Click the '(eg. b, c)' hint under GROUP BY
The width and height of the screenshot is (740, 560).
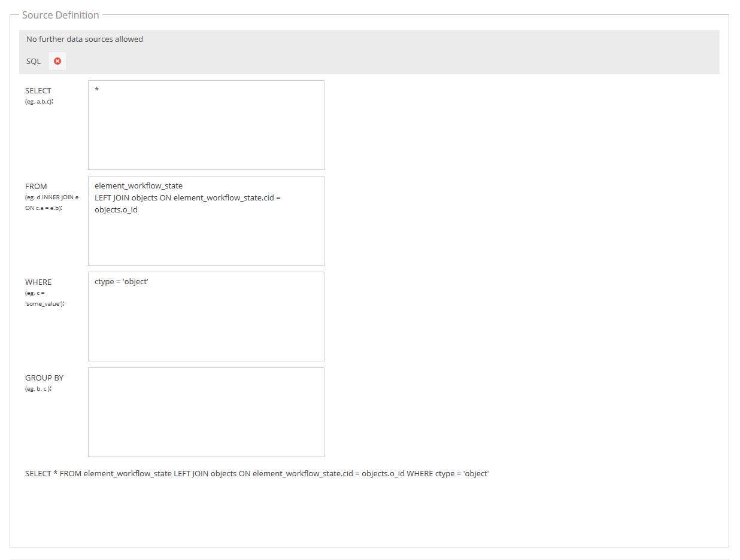pyautogui.click(x=38, y=389)
